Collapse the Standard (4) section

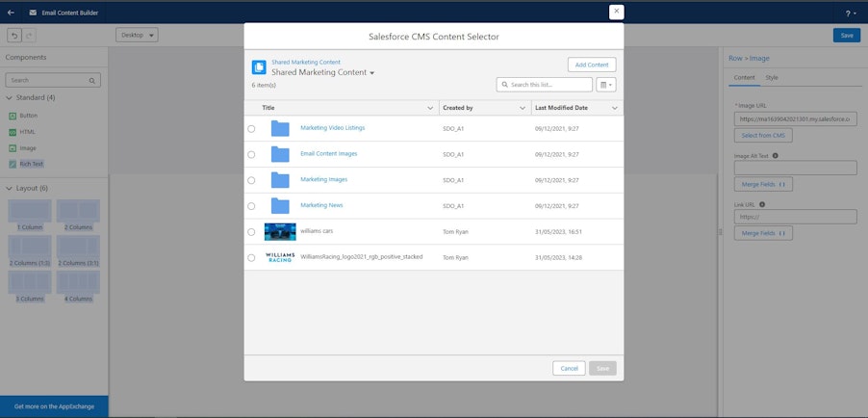coord(9,97)
